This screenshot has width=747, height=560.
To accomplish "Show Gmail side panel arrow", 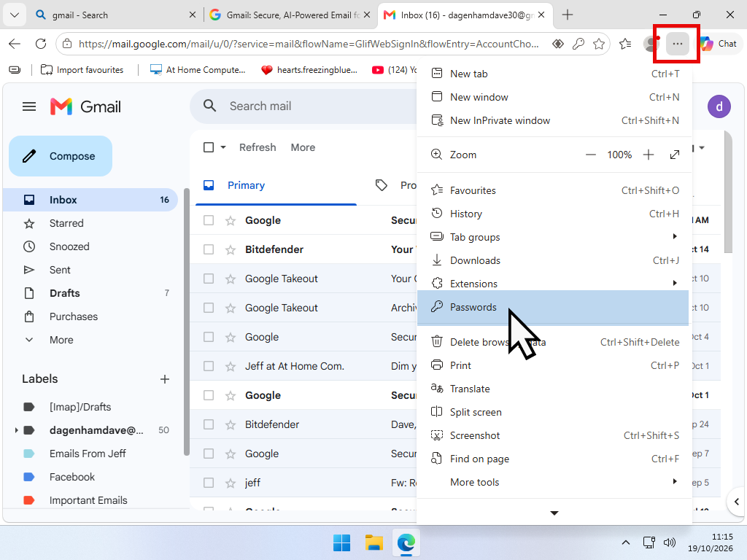I will click(x=737, y=502).
